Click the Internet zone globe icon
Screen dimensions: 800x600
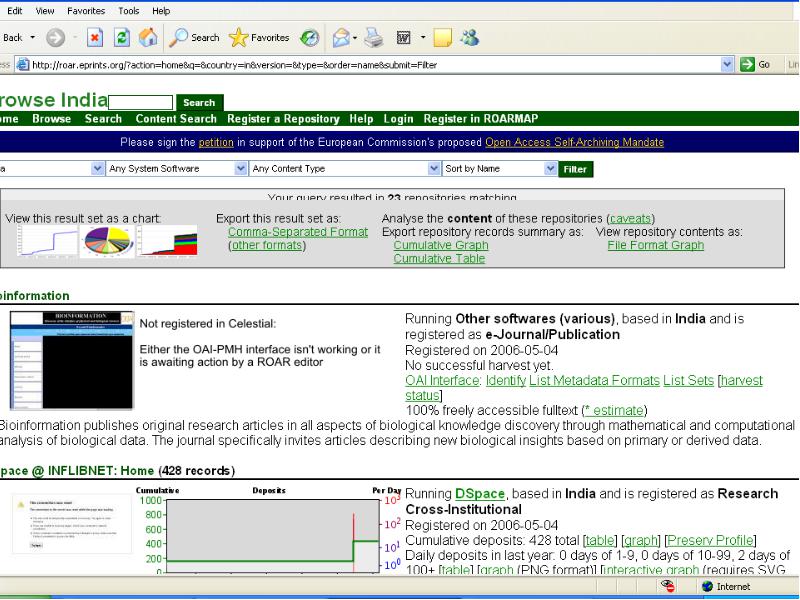coord(707,586)
